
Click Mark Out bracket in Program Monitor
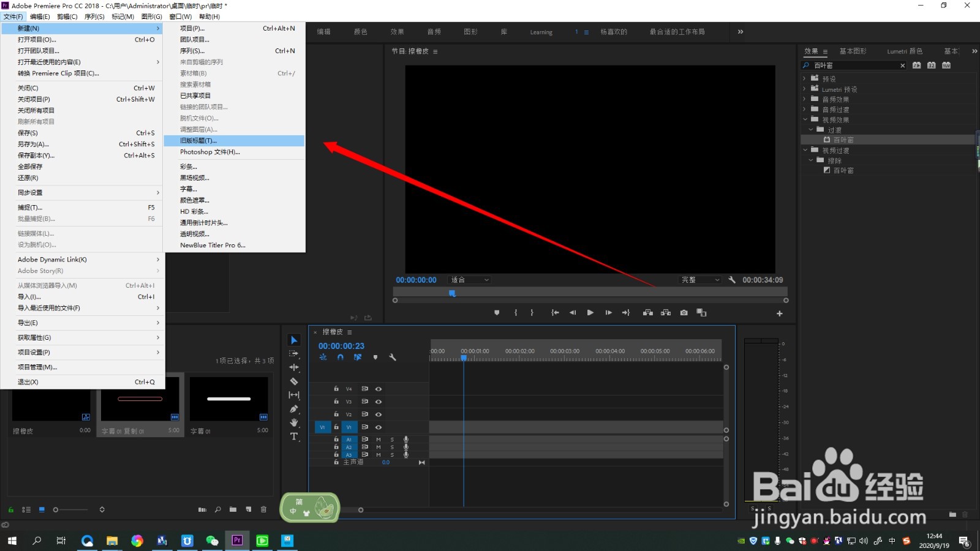click(532, 313)
